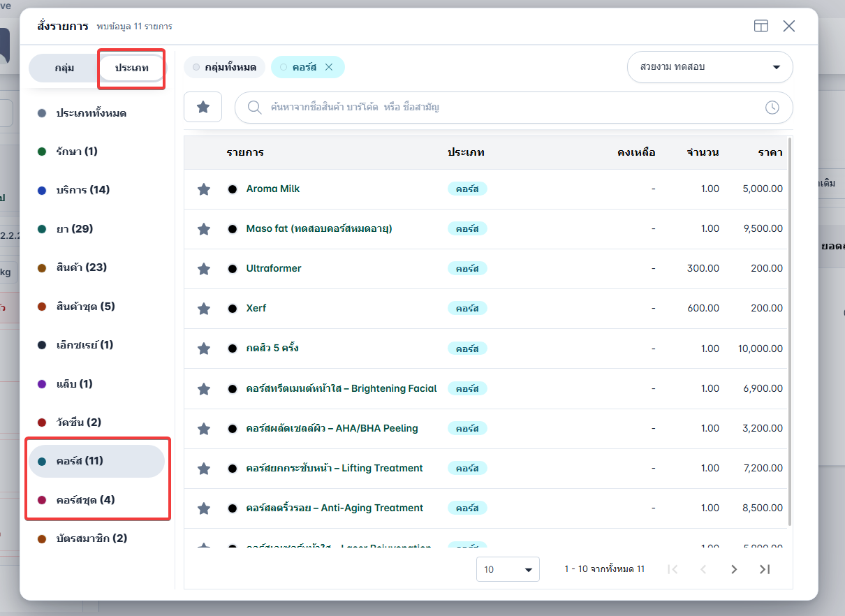Toggle the table layout icon in header

click(x=760, y=26)
